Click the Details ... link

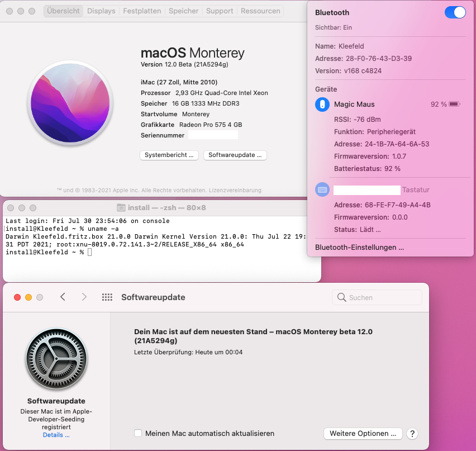coord(56,435)
